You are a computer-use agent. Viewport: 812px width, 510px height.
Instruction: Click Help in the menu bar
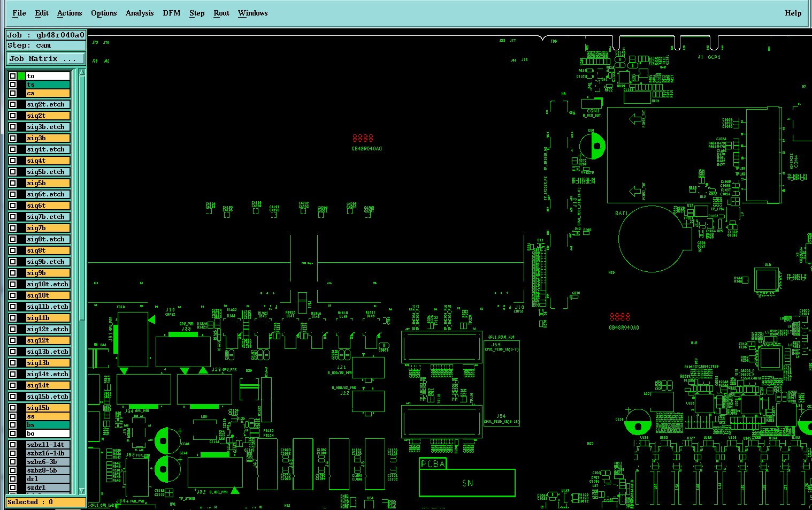pos(793,13)
